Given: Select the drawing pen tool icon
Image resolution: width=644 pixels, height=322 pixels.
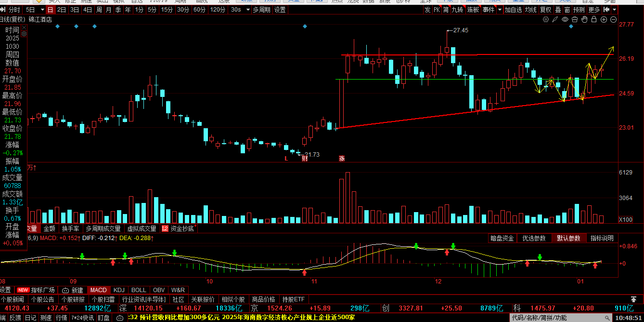Looking at the screenshot, I should [555, 19].
